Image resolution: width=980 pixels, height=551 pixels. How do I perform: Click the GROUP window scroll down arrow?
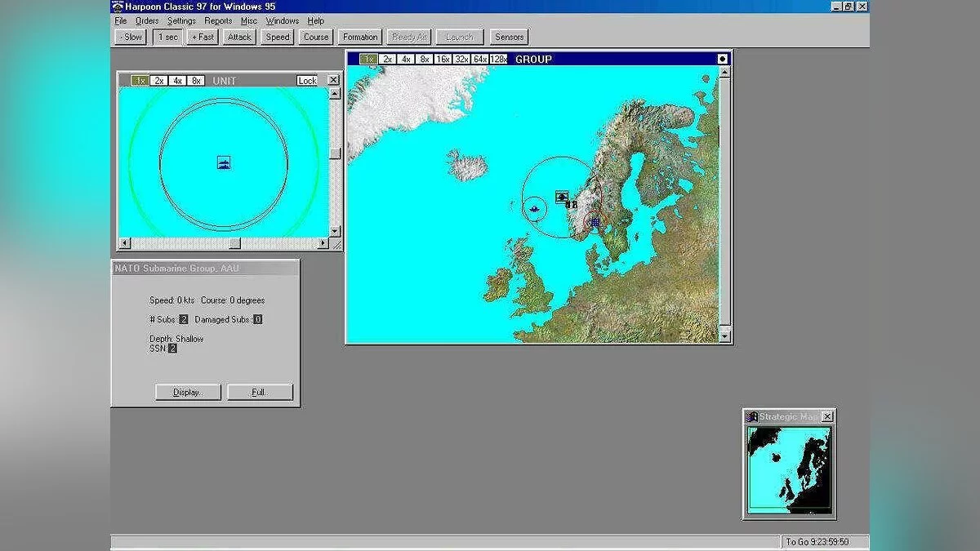(724, 335)
